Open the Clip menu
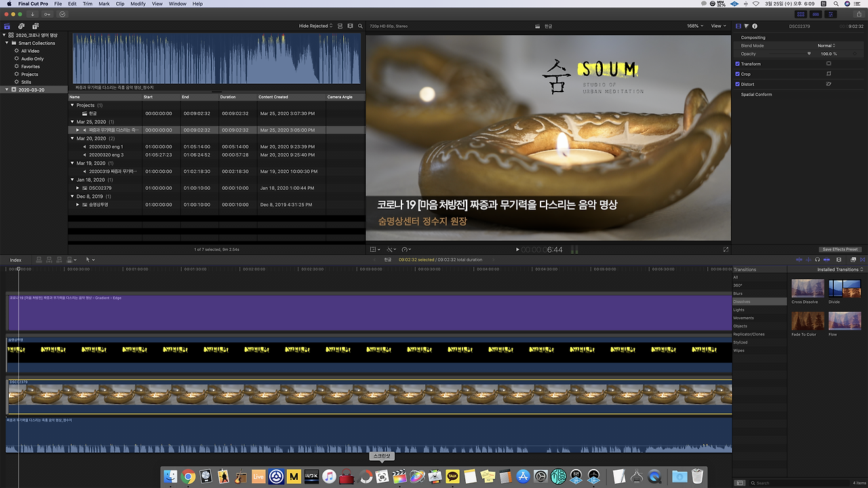This screenshot has height=488, width=868. coord(120,4)
